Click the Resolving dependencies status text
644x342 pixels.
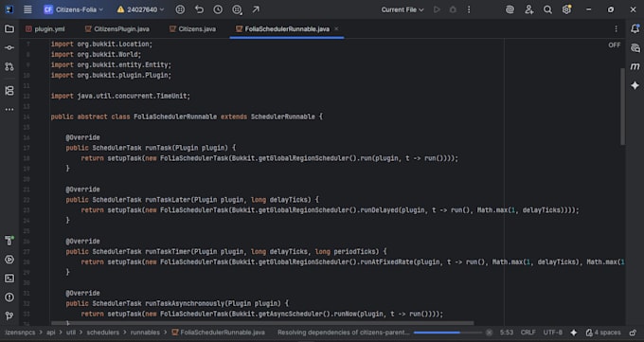(x=344, y=333)
